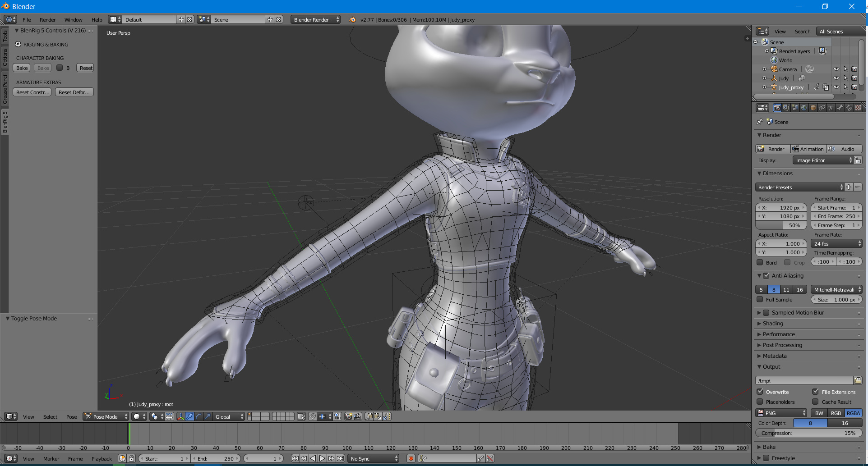868x466 pixels.
Task: Open the Scene properties tab icon
Action: [x=795, y=108]
